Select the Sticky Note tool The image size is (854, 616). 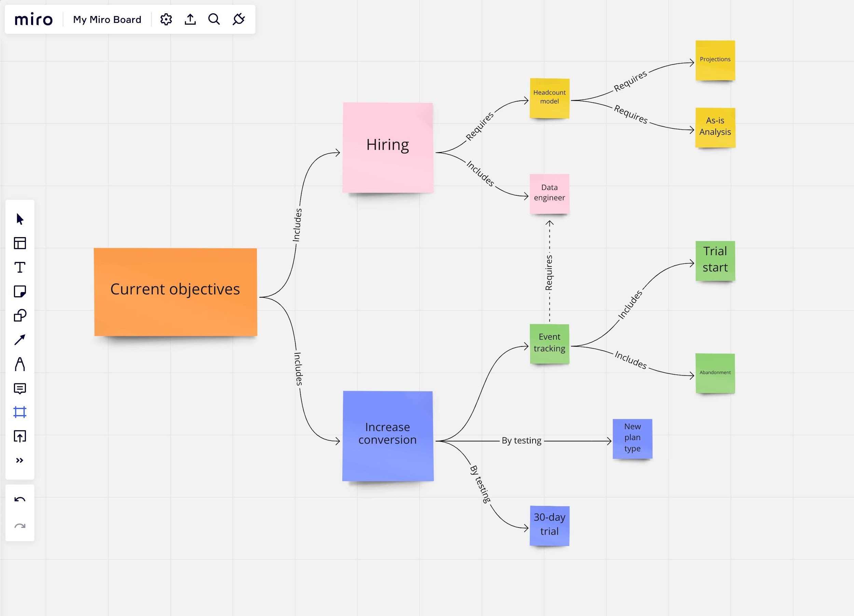click(x=20, y=292)
